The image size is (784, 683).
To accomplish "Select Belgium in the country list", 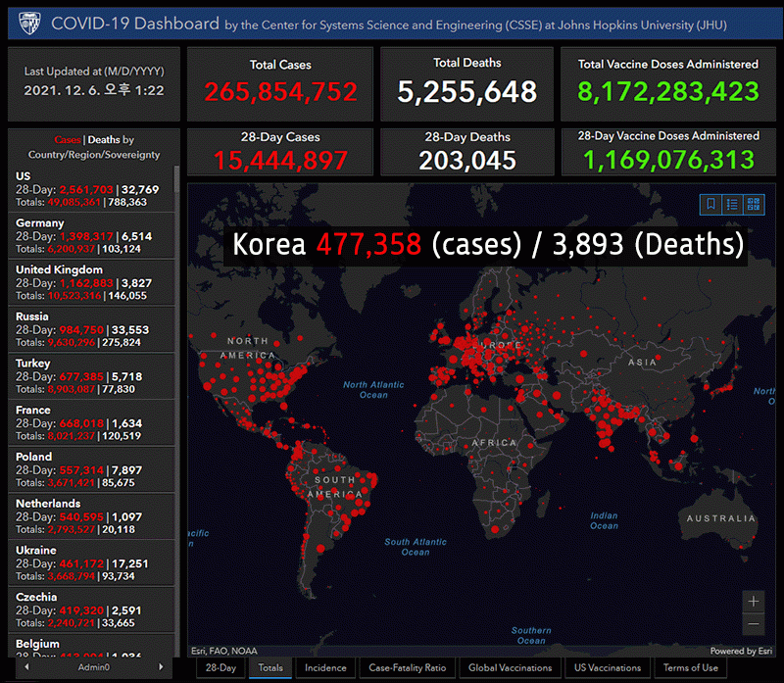I will coord(91,646).
